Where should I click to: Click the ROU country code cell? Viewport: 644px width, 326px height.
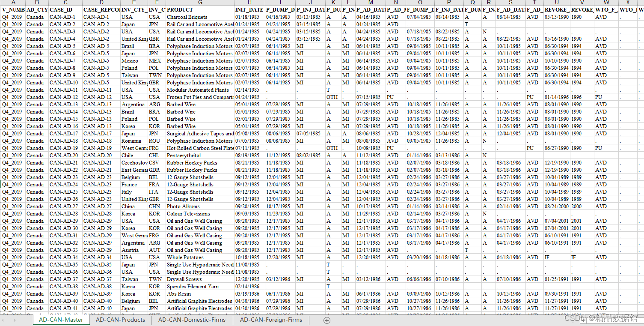[157, 141]
